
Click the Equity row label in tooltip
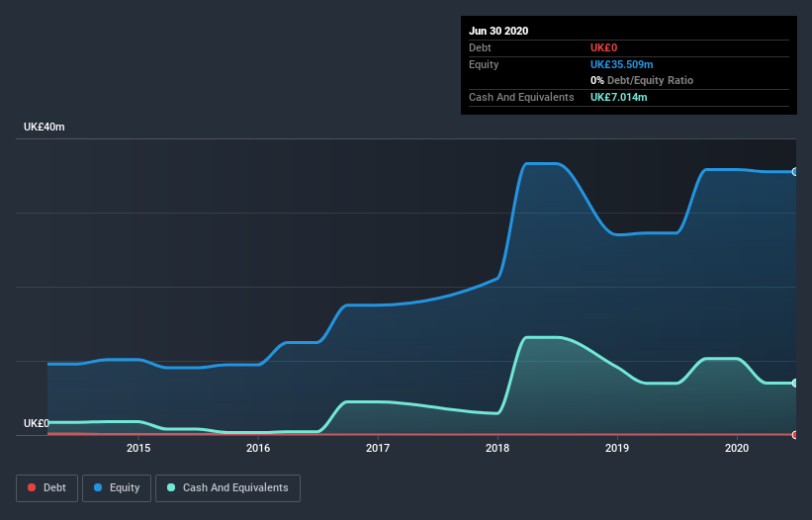484,64
